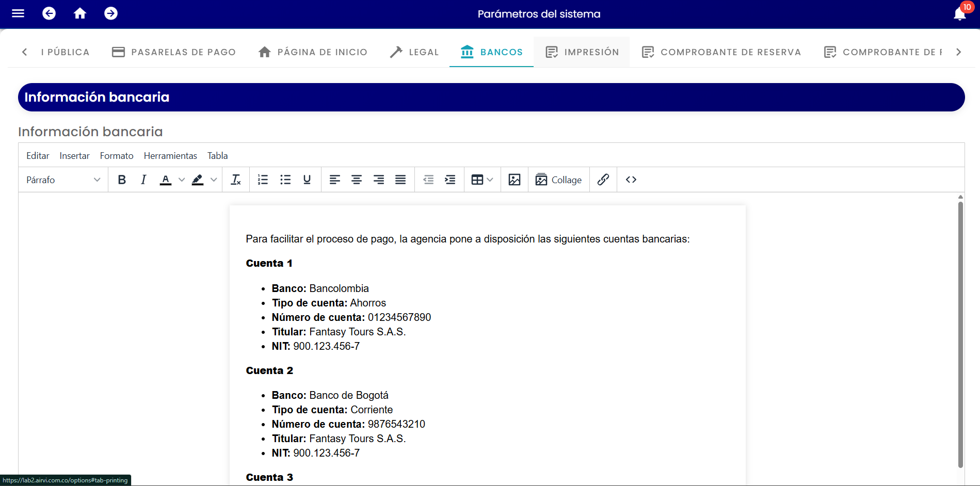Open the Comprobante de Reserva tab

click(721, 52)
